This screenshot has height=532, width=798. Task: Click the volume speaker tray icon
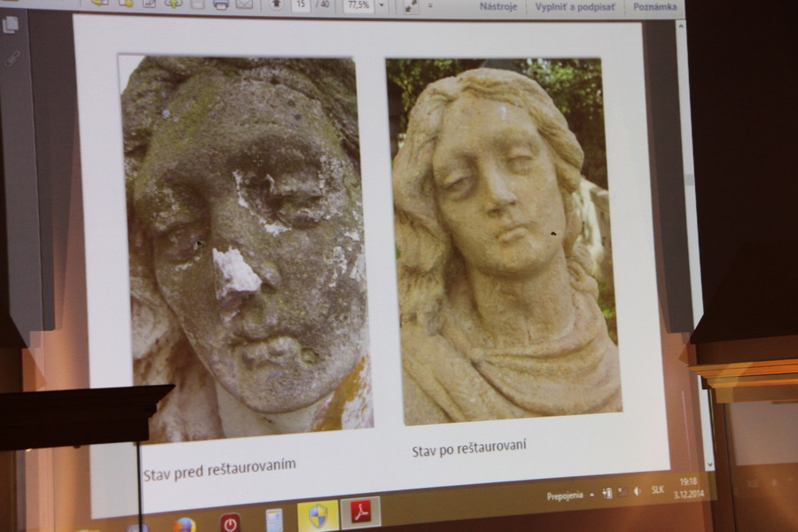637,491
